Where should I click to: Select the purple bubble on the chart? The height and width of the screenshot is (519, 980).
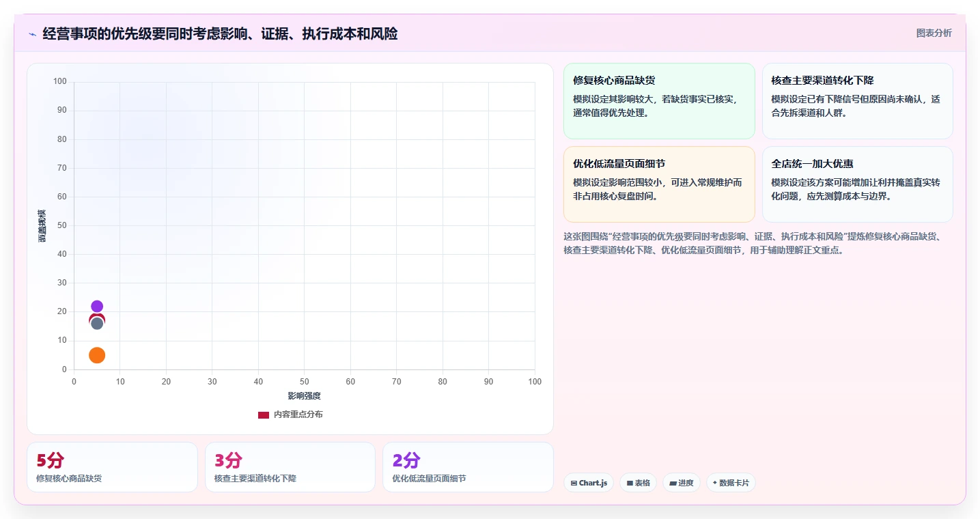[97, 307]
